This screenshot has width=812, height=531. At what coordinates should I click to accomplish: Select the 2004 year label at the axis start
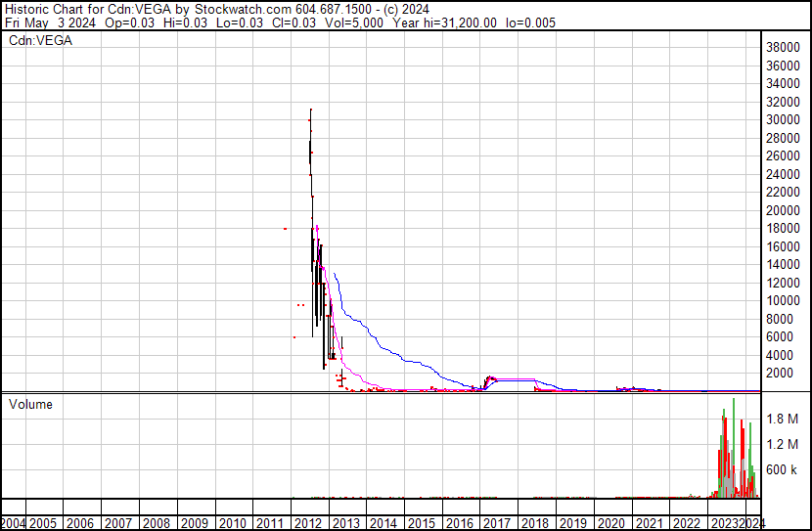pos(14,523)
